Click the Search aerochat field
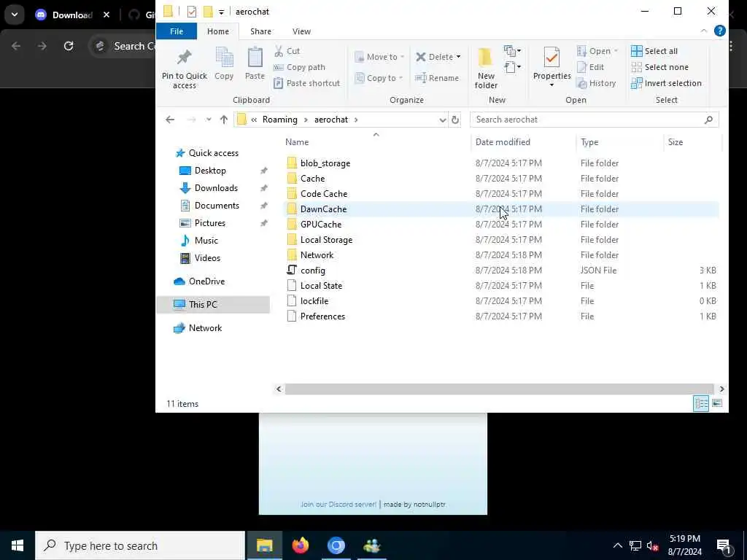 click(594, 120)
